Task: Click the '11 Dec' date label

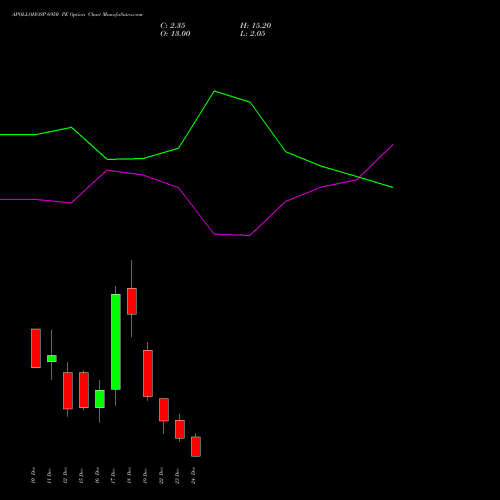Action: tap(49, 475)
